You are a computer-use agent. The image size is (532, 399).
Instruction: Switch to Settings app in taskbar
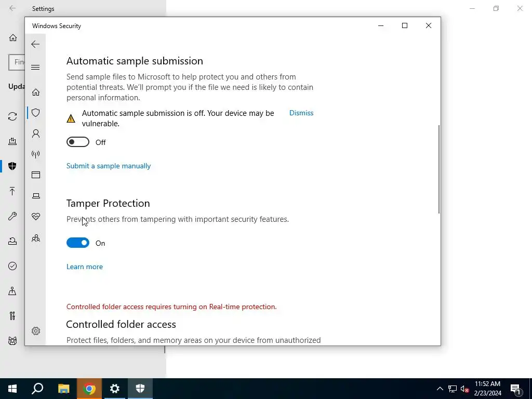[x=115, y=389]
